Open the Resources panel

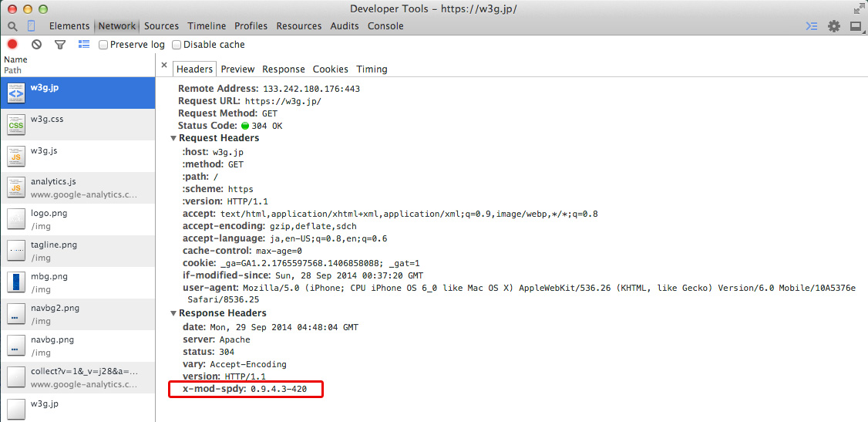pyautogui.click(x=299, y=26)
